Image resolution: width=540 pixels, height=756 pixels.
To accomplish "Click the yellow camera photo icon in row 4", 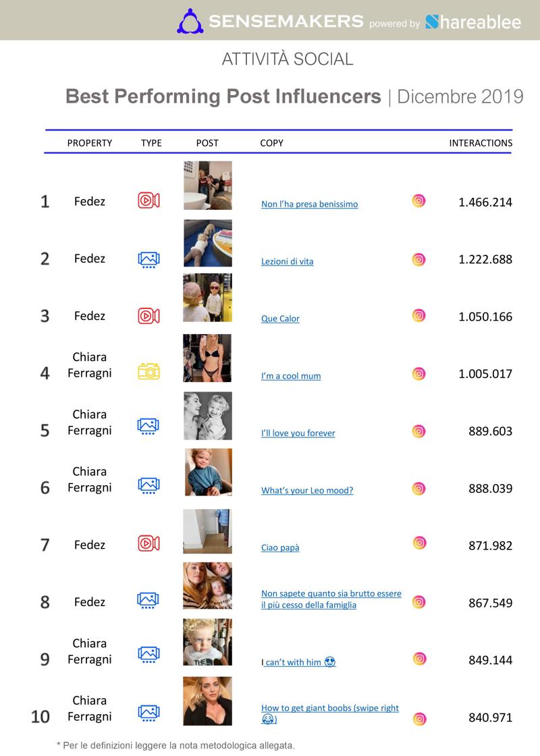I will (x=149, y=371).
